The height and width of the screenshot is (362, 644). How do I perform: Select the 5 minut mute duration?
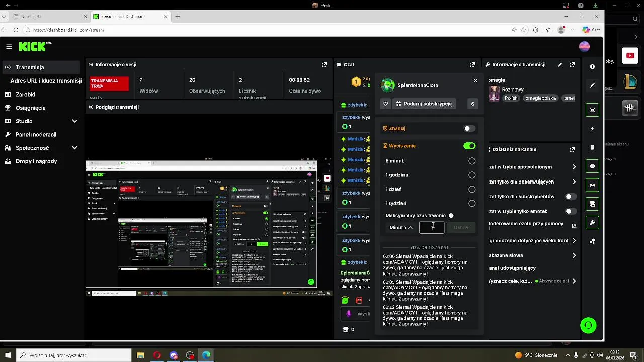point(472,161)
